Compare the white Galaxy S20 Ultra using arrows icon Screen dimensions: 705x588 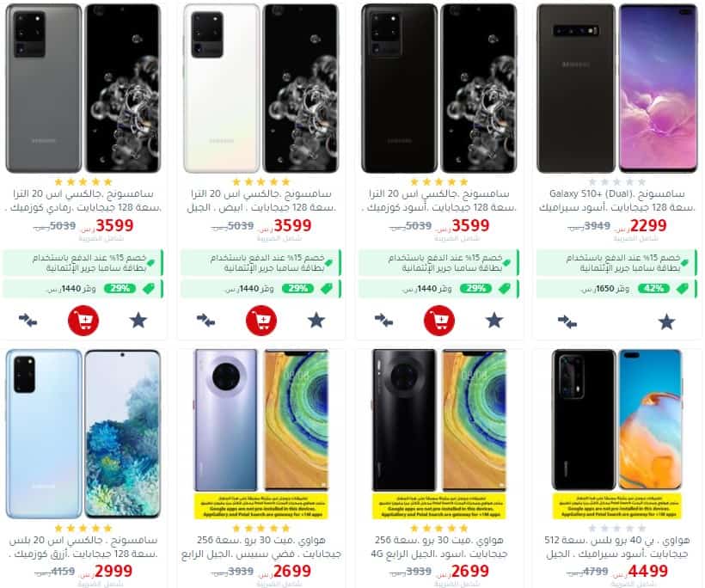[206, 321]
